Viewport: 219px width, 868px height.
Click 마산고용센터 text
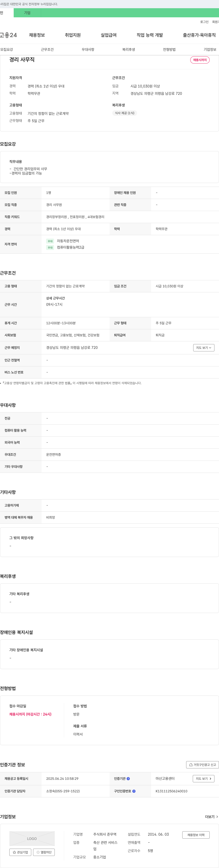point(165,779)
